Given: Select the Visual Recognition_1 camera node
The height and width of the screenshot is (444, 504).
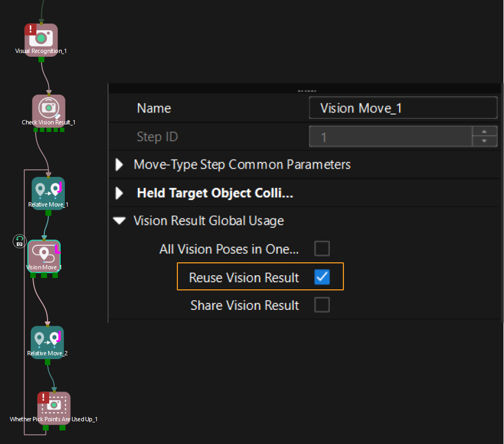Looking at the screenshot, I should pyautogui.click(x=41, y=38).
